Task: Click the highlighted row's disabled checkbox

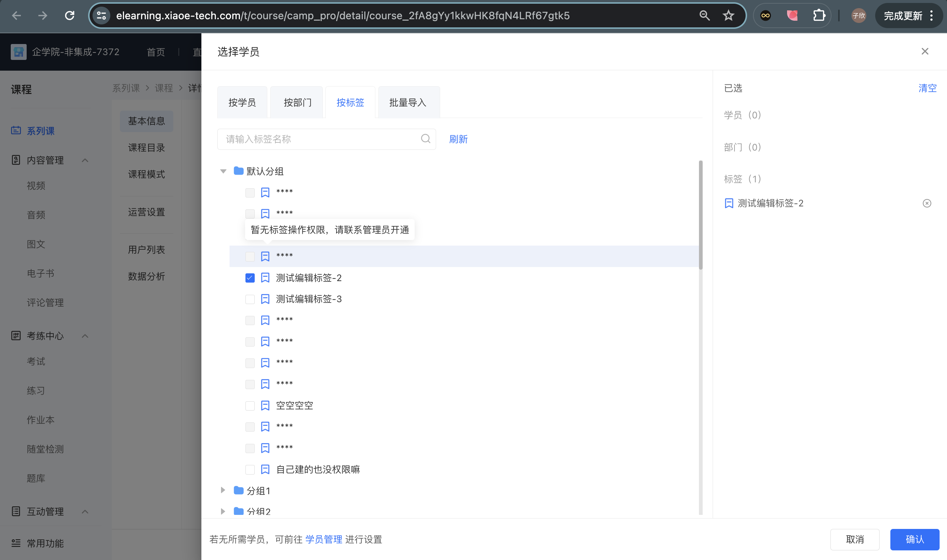Action: (x=250, y=257)
